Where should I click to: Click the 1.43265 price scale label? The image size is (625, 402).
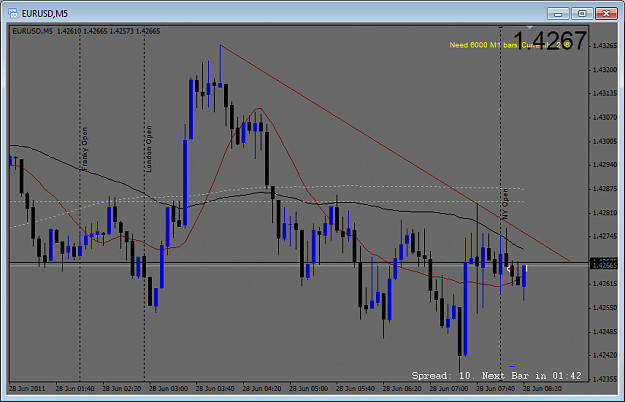point(605,46)
